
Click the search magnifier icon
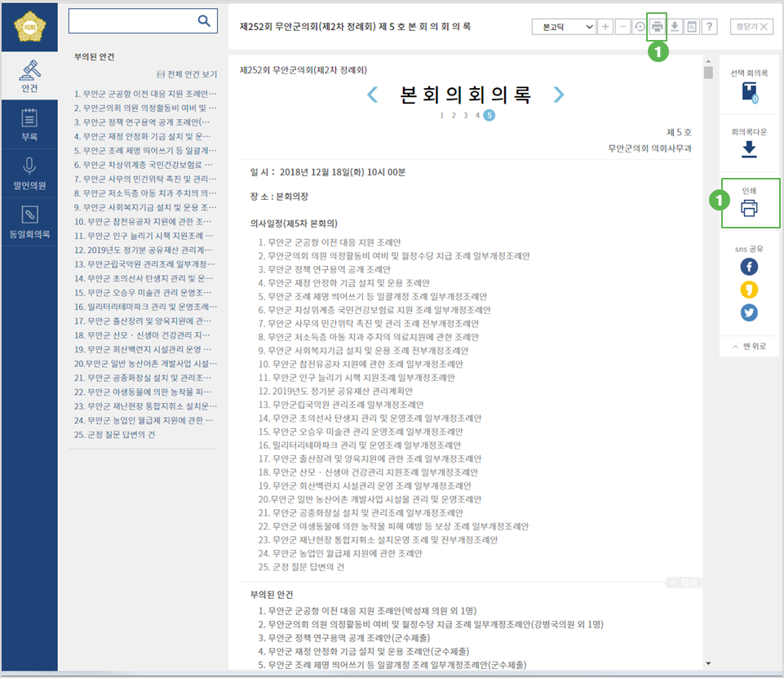[x=204, y=20]
